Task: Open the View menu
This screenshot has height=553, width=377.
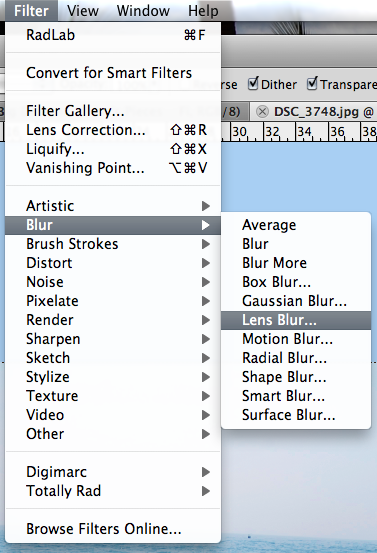Action: click(83, 11)
